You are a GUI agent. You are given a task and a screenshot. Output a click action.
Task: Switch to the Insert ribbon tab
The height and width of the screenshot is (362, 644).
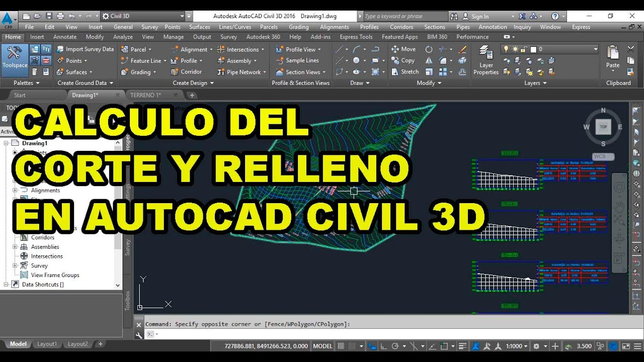click(37, 37)
